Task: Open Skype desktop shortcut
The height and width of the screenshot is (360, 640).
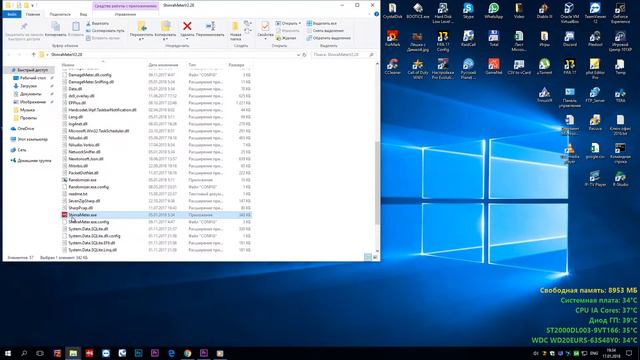Action: (468, 11)
